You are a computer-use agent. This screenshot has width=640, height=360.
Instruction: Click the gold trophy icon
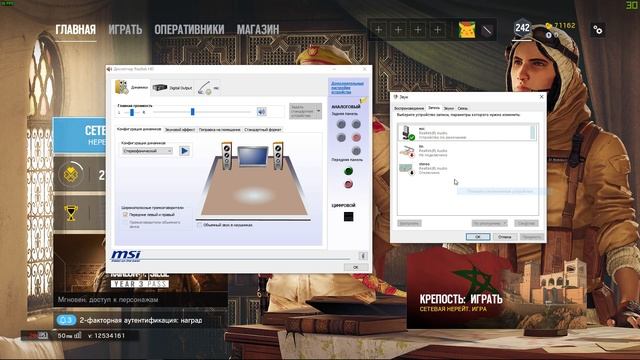71,213
